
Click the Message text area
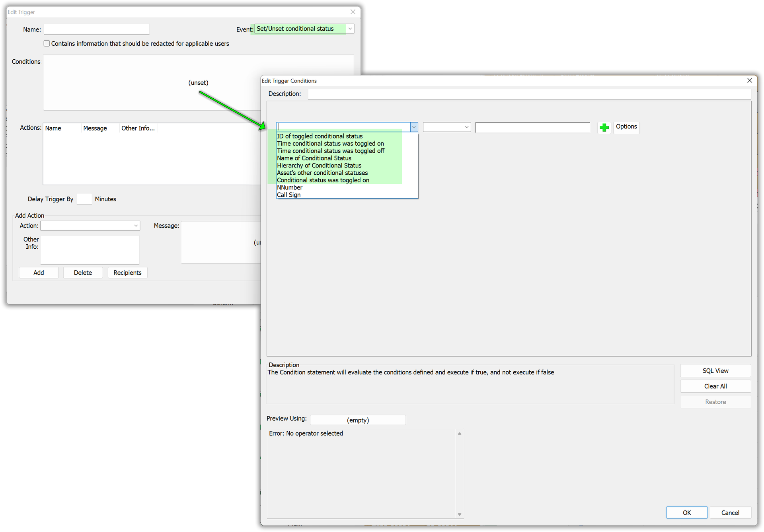tap(221, 242)
